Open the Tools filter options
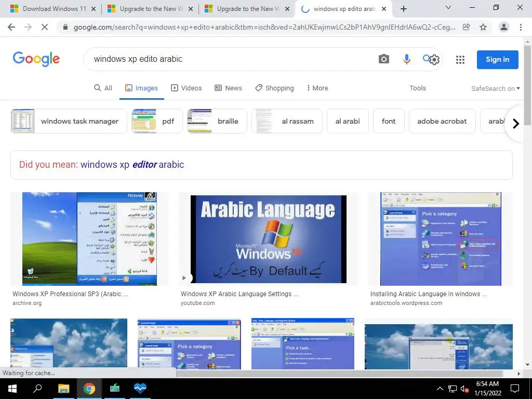Image resolution: width=532 pixels, height=399 pixels. pyautogui.click(x=417, y=88)
